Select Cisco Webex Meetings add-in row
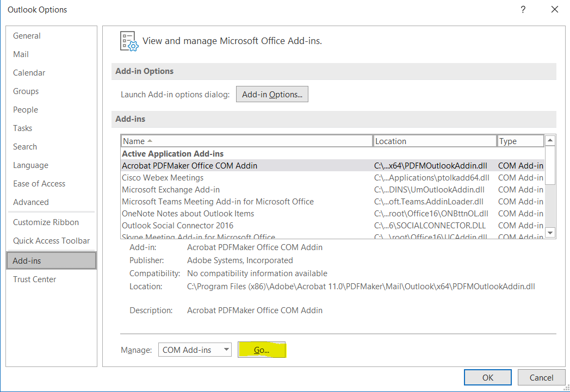The height and width of the screenshot is (392, 570). coord(163,178)
